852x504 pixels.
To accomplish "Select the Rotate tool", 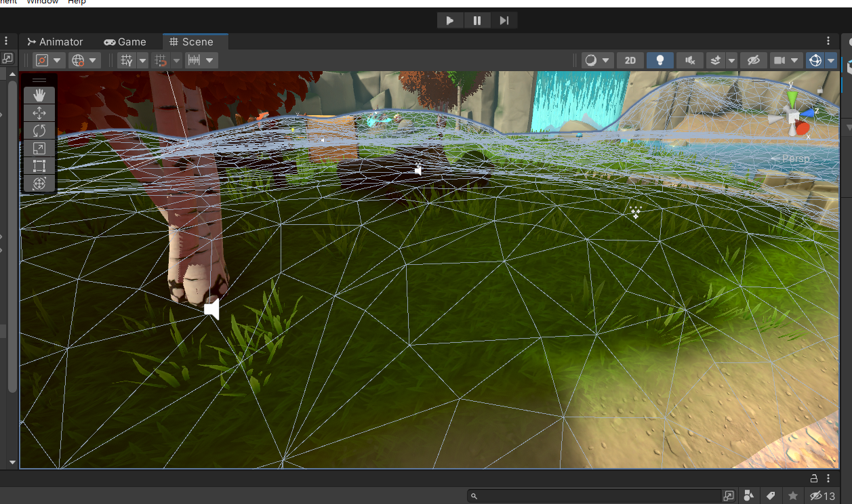I will (x=39, y=131).
